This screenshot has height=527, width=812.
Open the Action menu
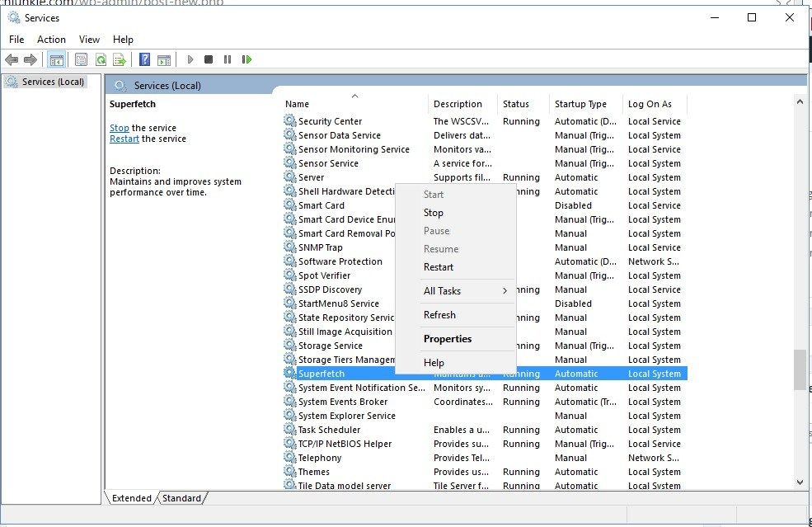coord(51,40)
